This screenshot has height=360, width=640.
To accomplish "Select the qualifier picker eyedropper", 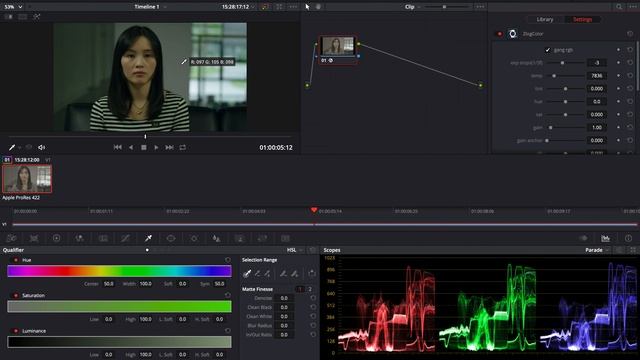I will pyautogui.click(x=247, y=273).
